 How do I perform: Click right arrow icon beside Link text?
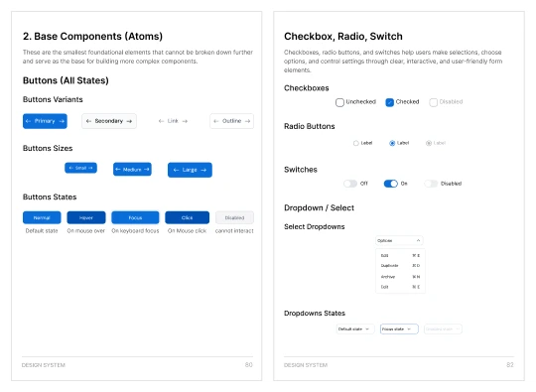pos(185,121)
